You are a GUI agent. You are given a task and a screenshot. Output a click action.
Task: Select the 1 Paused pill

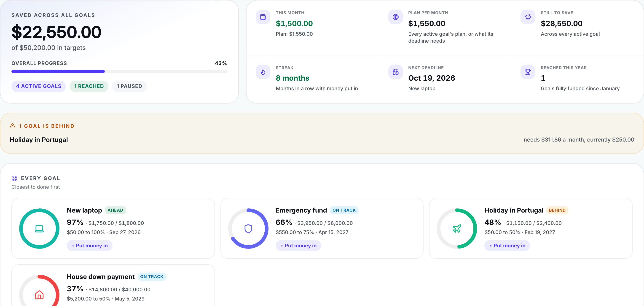pos(129,86)
